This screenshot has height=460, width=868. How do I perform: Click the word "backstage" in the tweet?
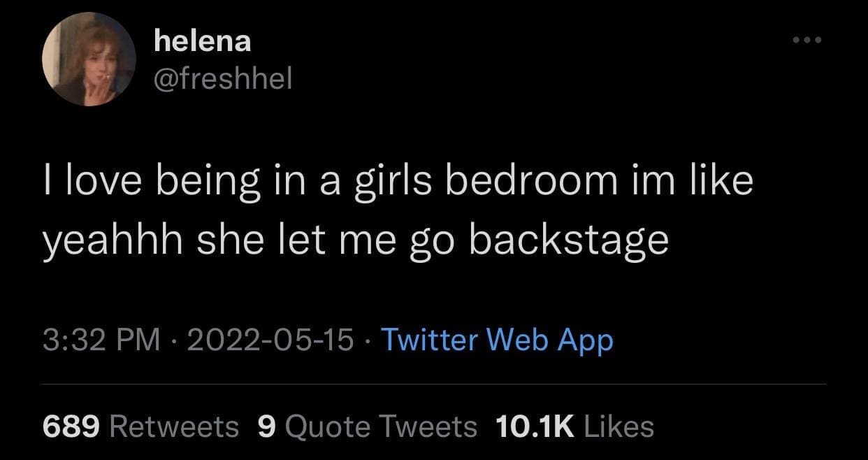[568, 241]
